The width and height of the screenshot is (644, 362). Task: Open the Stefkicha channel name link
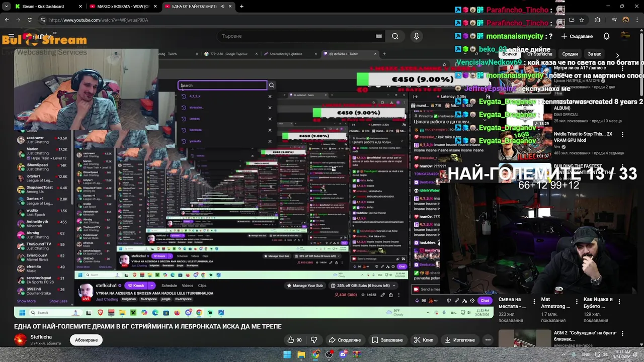(41, 337)
